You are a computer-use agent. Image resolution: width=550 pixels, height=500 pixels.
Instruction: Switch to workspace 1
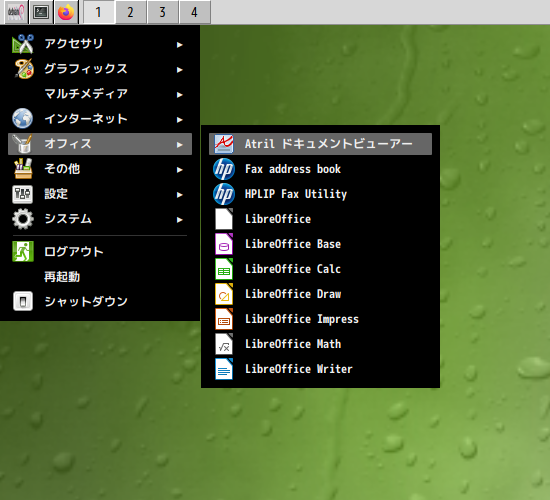point(99,12)
